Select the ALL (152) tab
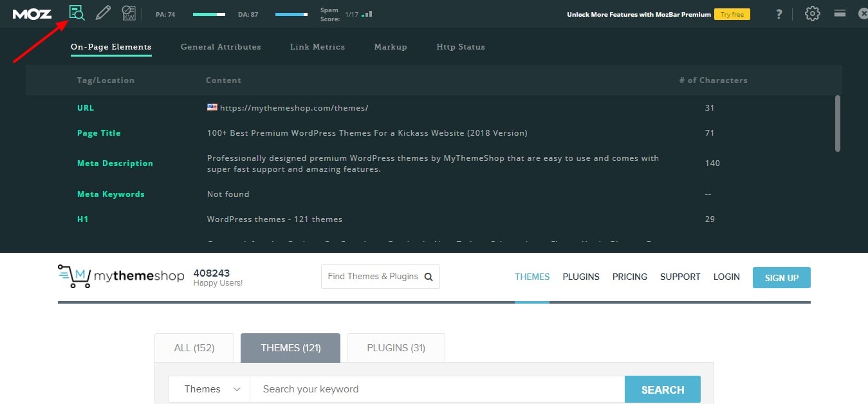Image resolution: width=868 pixels, height=404 pixels. click(x=194, y=348)
